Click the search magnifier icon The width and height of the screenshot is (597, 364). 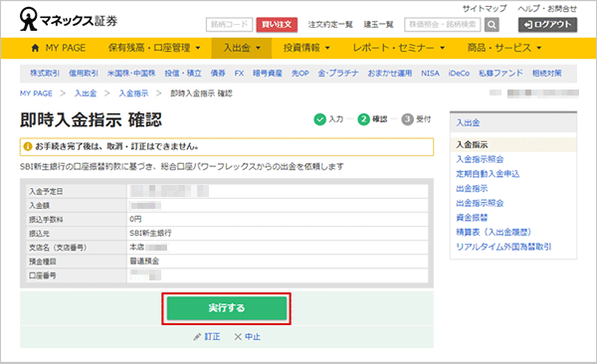click(492, 25)
